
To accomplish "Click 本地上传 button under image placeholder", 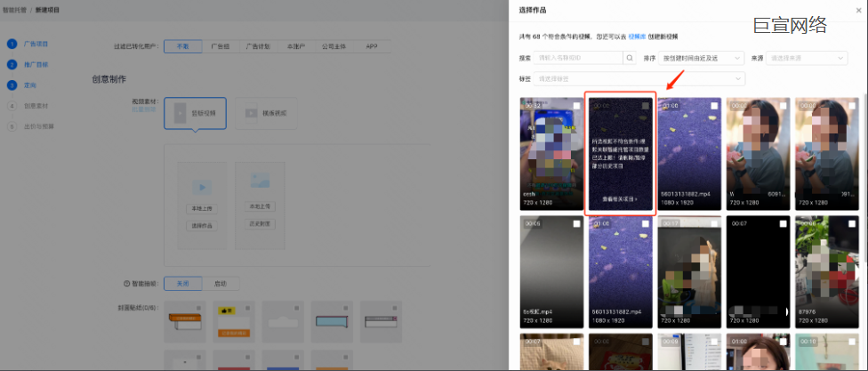I will [260, 206].
